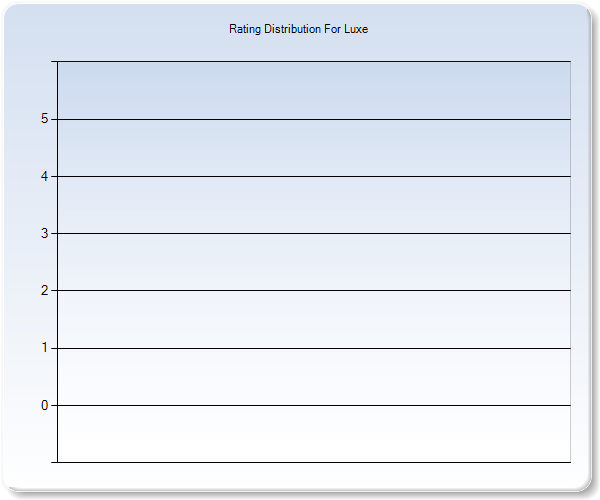The image size is (600, 500).
Task: Click the y-axis label 3
Action: 44,233
